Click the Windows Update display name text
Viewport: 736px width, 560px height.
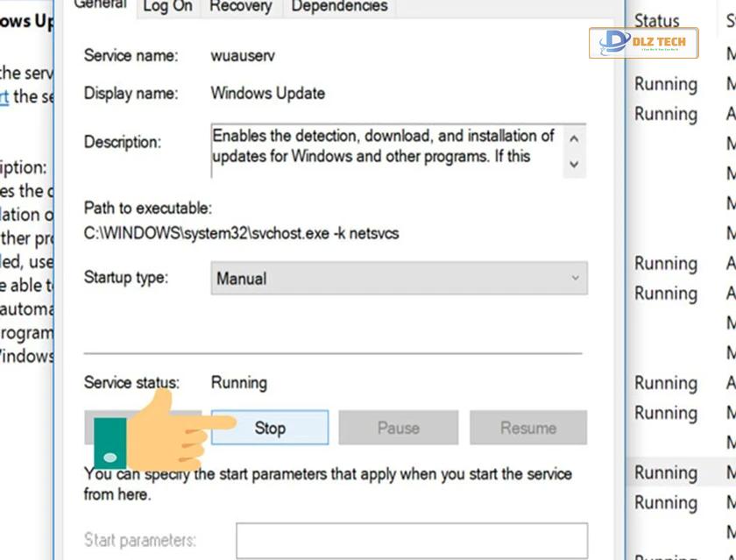tap(267, 93)
